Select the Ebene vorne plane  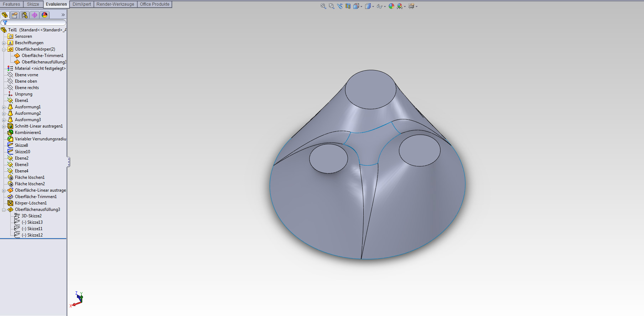point(26,75)
